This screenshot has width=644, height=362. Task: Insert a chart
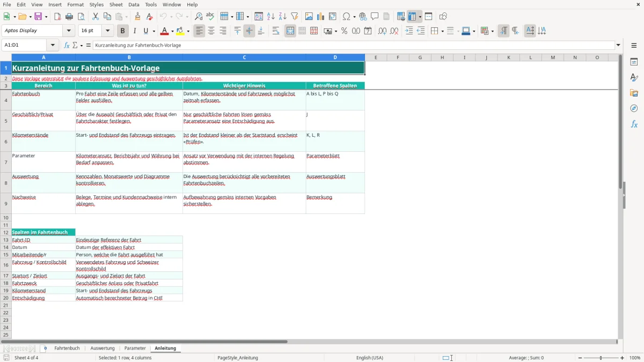[x=321, y=17]
